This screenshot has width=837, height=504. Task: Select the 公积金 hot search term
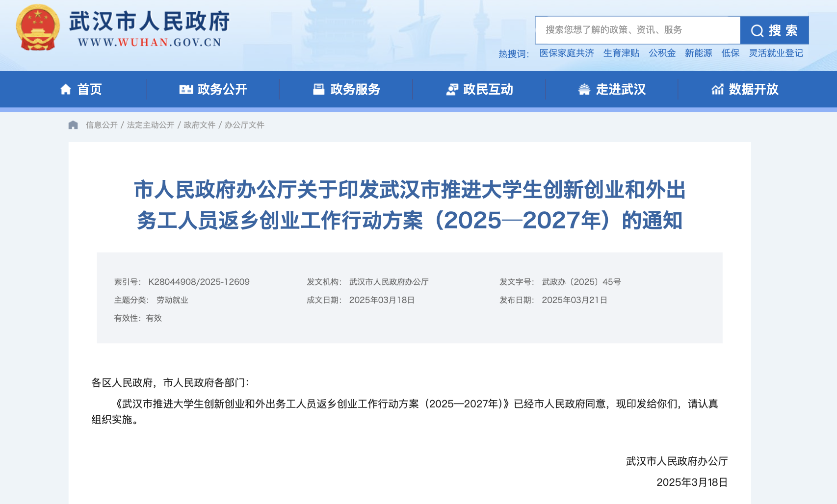click(x=662, y=53)
